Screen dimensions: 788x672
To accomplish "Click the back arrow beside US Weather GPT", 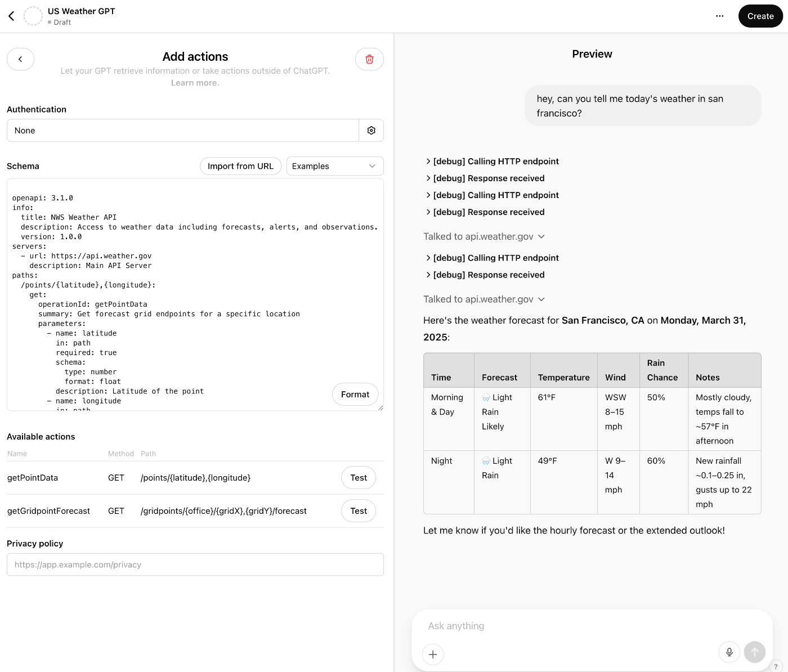I will pos(11,16).
